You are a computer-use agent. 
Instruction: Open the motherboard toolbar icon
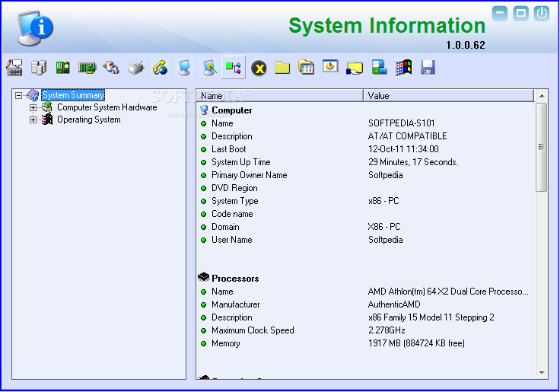[63, 68]
